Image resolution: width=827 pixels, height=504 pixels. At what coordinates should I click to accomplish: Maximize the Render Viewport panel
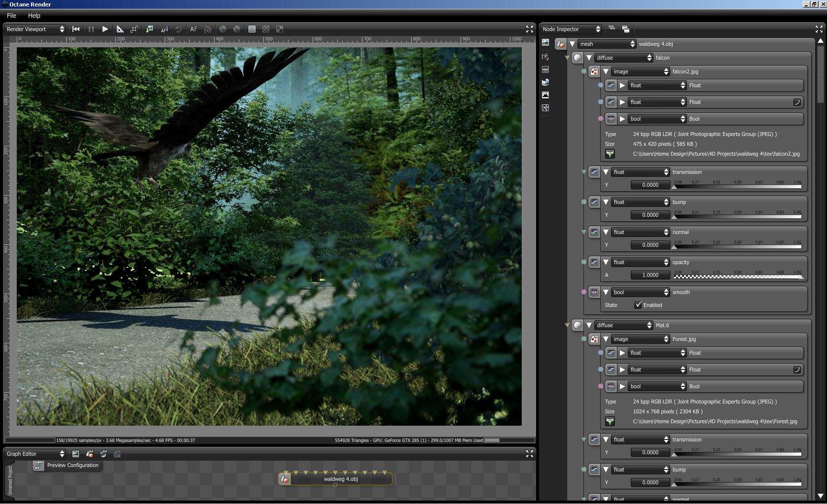[x=530, y=29]
